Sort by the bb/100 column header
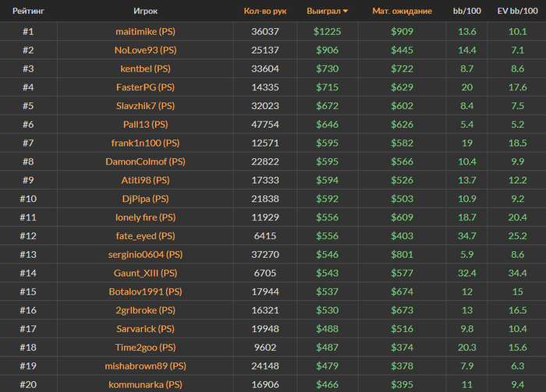 (468, 12)
